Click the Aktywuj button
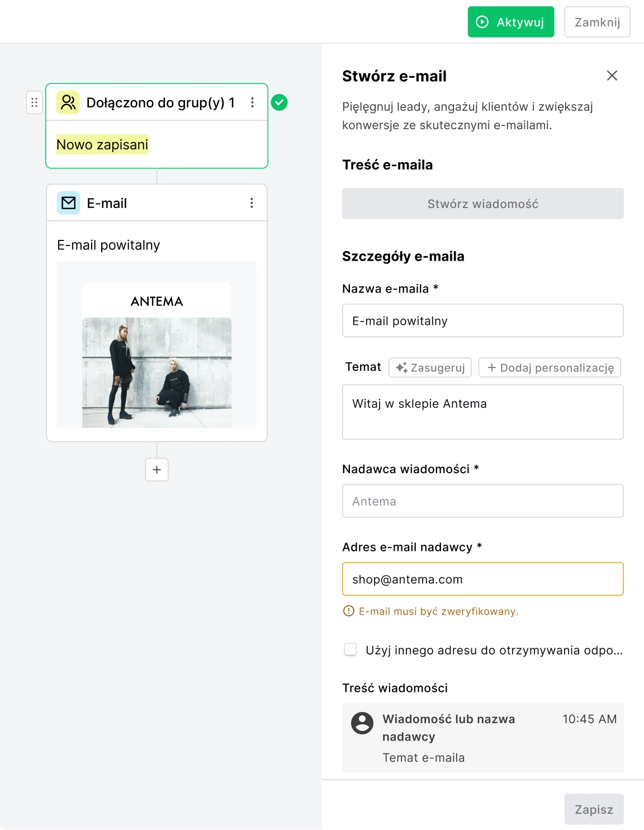This screenshot has height=830, width=644. pos(510,22)
